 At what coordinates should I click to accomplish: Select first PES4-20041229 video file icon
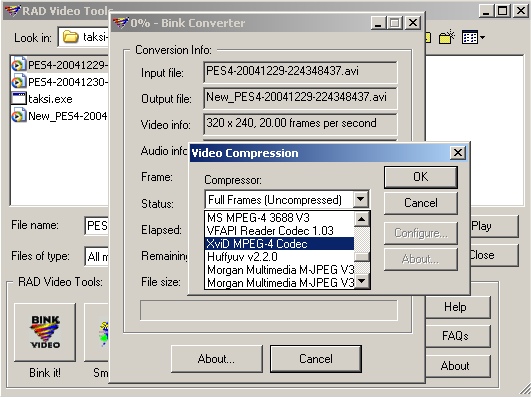point(19,64)
